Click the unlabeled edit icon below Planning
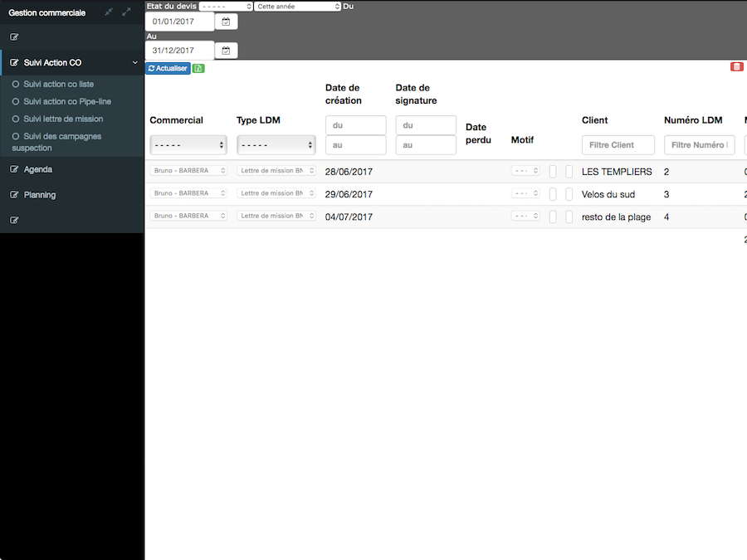This screenshot has width=747, height=560. coord(14,220)
